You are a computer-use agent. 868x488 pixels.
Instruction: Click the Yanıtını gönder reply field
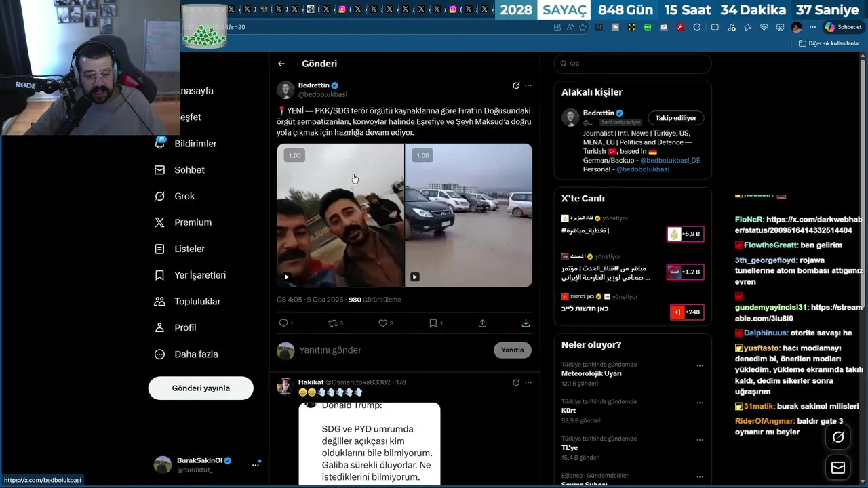393,350
